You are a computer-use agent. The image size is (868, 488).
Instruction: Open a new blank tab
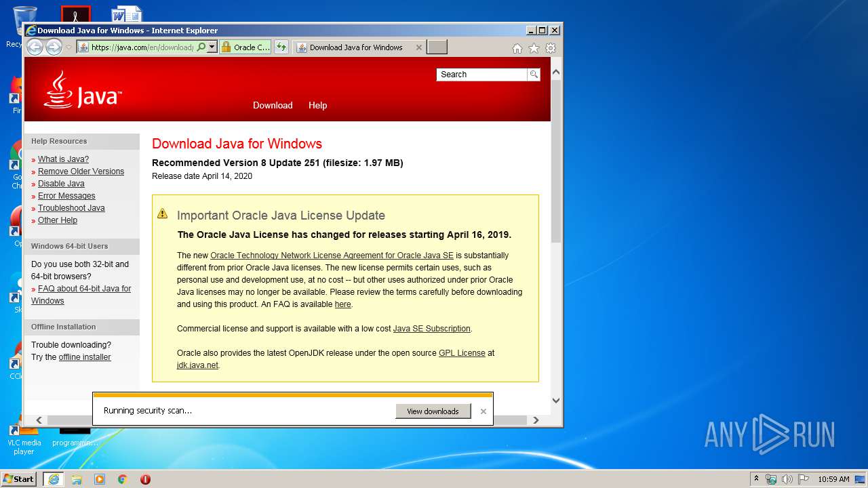(437, 47)
